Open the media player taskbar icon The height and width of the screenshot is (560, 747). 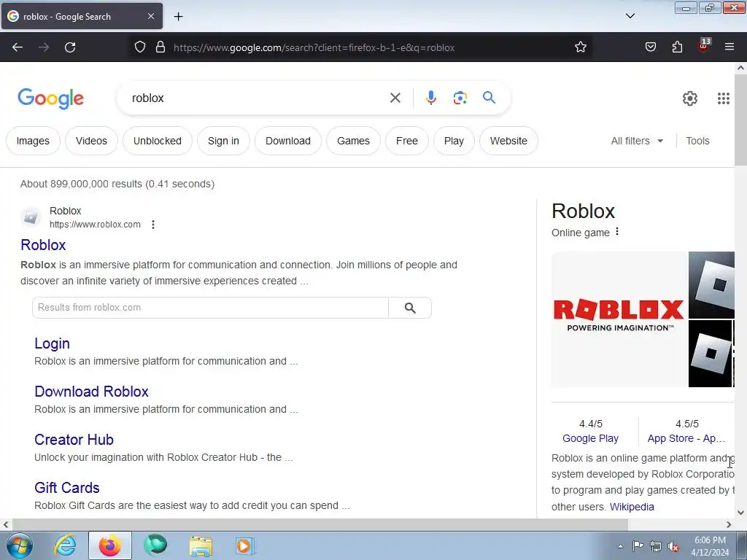(x=245, y=545)
